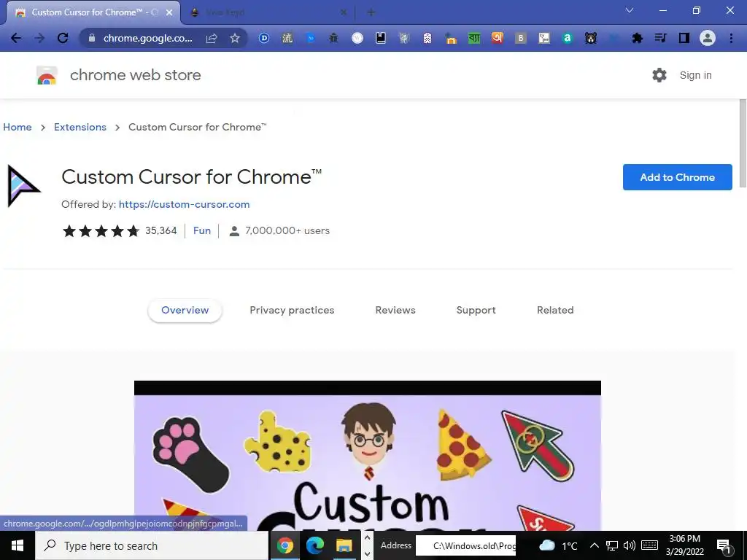Open Chrome from the taskbar
The height and width of the screenshot is (560, 747).
285,545
